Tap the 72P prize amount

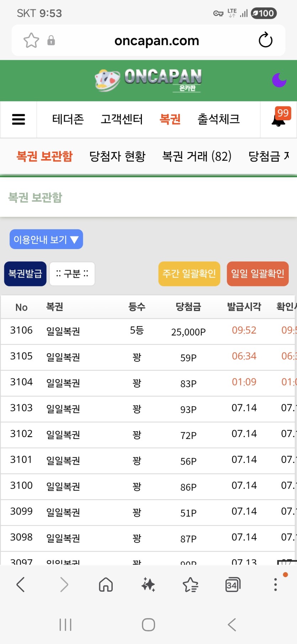coord(189,436)
